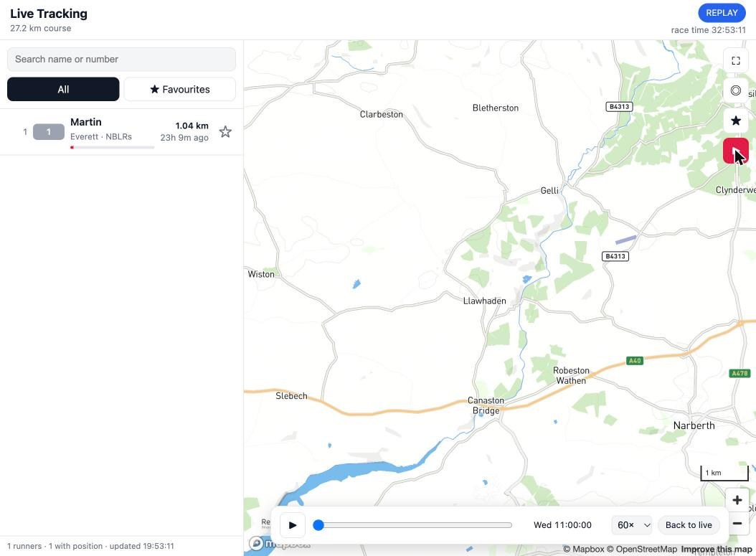Zoom in on the map
This screenshot has width=756, height=556.
click(737, 500)
